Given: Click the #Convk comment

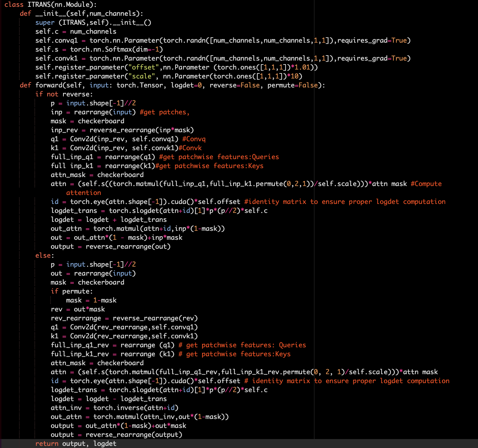Looking at the screenshot, I should click(x=190, y=148).
